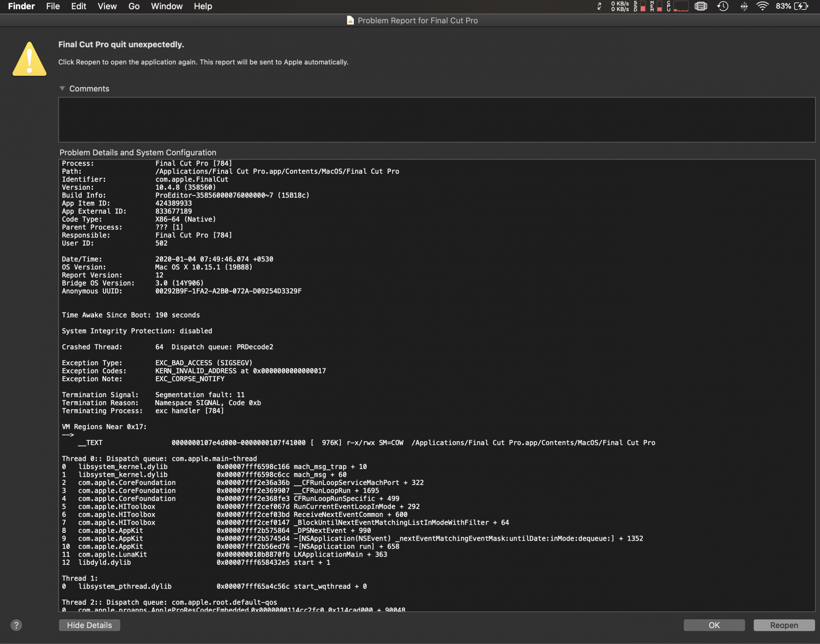Click the 'Process:' line in the report
Image resolution: width=820 pixels, height=644 pixels.
click(147, 164)
